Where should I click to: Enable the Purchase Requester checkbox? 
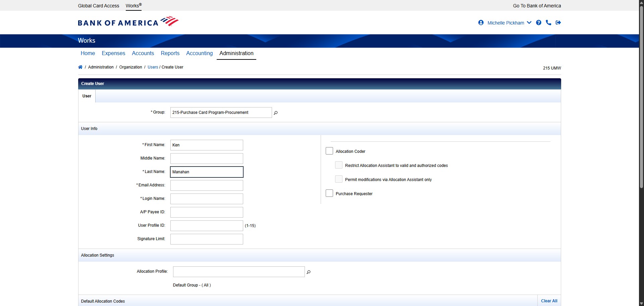click(x=329, y=193)
